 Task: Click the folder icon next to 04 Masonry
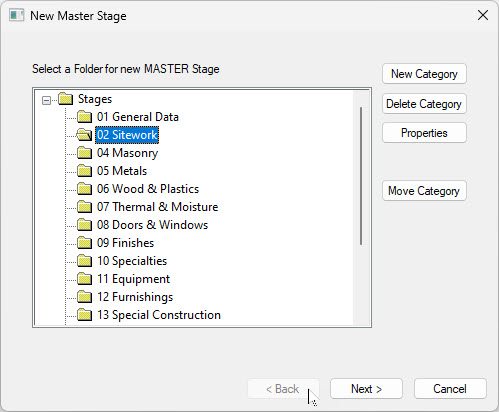click(84, 153)
